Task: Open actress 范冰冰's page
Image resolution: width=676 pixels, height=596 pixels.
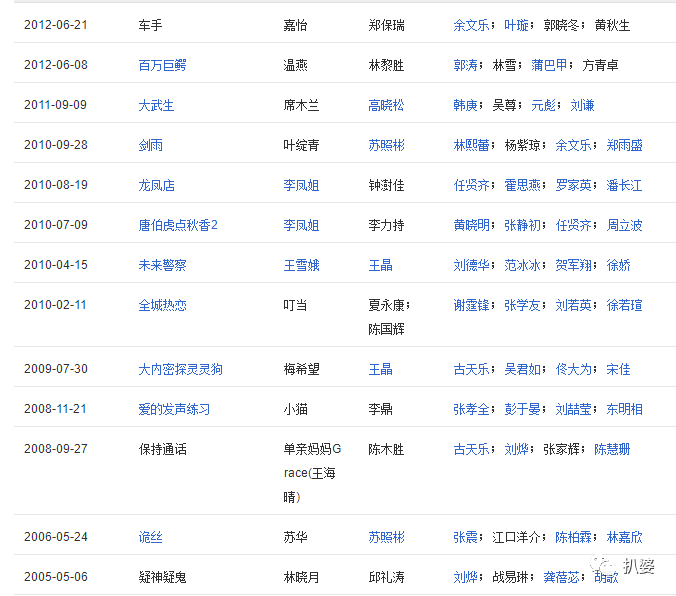Action: point(522,265)
